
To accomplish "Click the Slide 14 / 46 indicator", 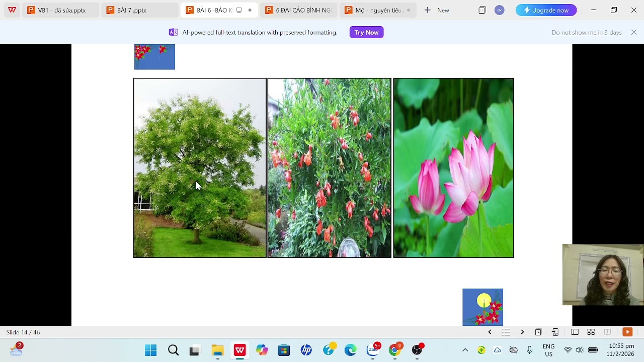I will [x=23, y=332].
